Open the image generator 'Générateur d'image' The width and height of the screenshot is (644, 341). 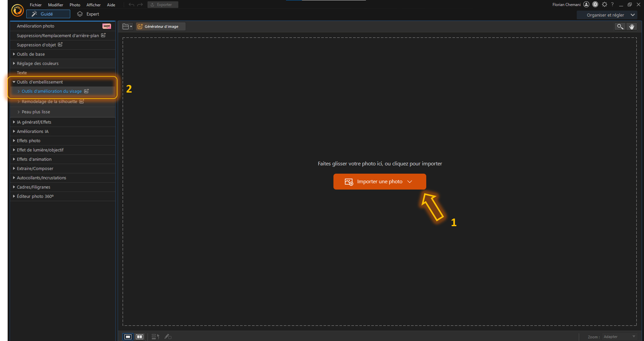tap(160, 26)
